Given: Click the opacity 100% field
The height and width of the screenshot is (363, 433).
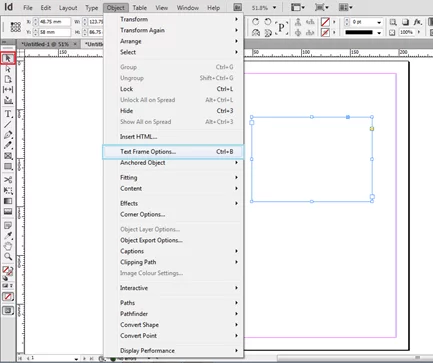Looking at the screenshot, I should (406, 32).
